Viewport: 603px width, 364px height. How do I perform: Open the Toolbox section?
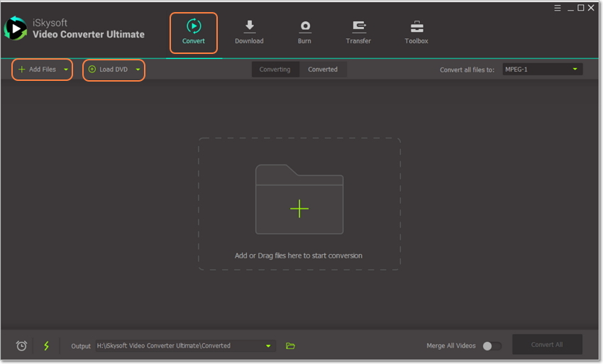[x=416, y=33]
